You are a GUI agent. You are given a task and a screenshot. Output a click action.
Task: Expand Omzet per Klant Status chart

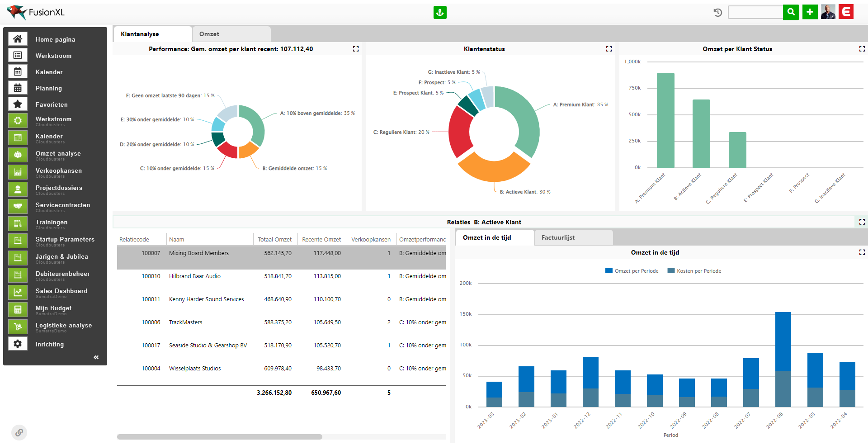tap(862, 49)
